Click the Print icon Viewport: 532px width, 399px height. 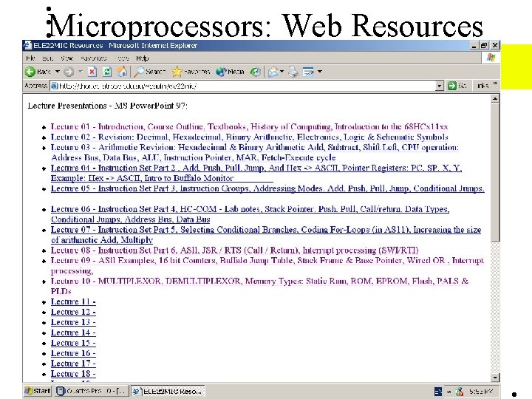(293, 72)
